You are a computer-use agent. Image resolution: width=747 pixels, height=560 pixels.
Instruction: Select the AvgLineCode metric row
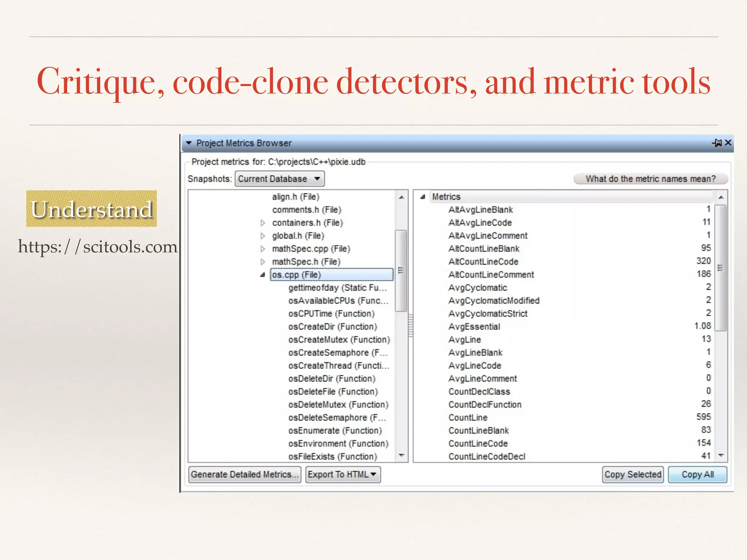[580, 366]
